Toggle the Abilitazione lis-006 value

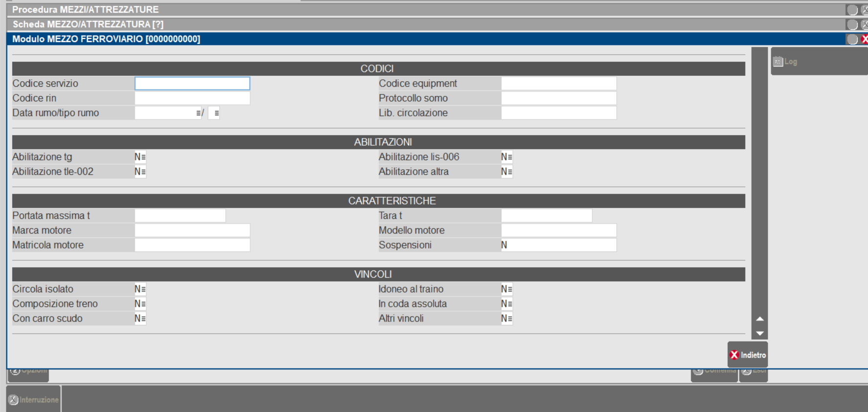point(506,157)
